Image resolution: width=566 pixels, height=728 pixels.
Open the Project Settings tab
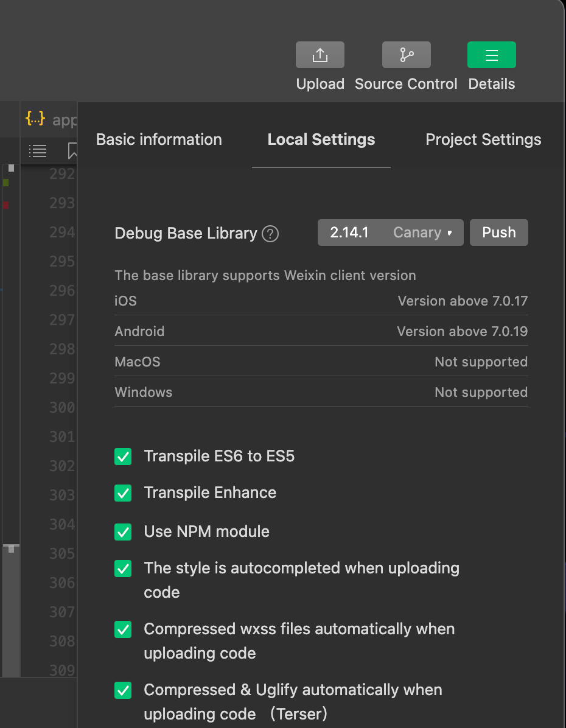click(x=483, y=139)
